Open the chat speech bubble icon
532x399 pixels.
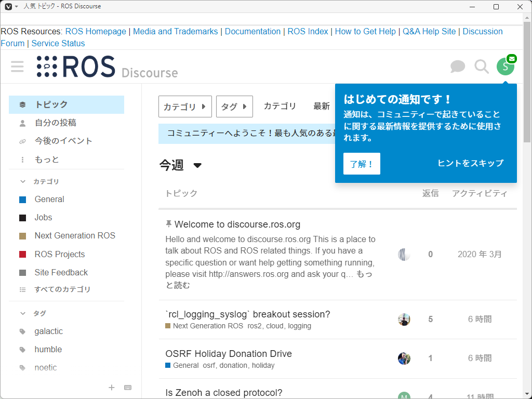457,66
